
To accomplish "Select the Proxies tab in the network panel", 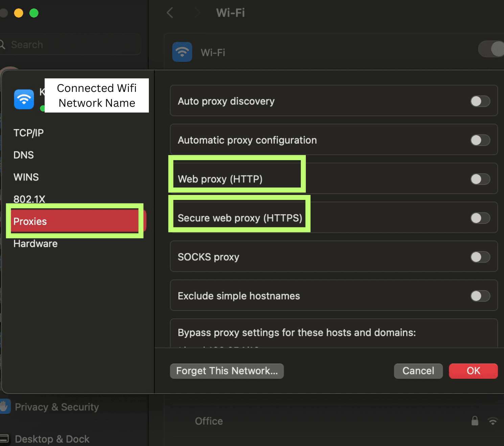I will click(30, 221).
